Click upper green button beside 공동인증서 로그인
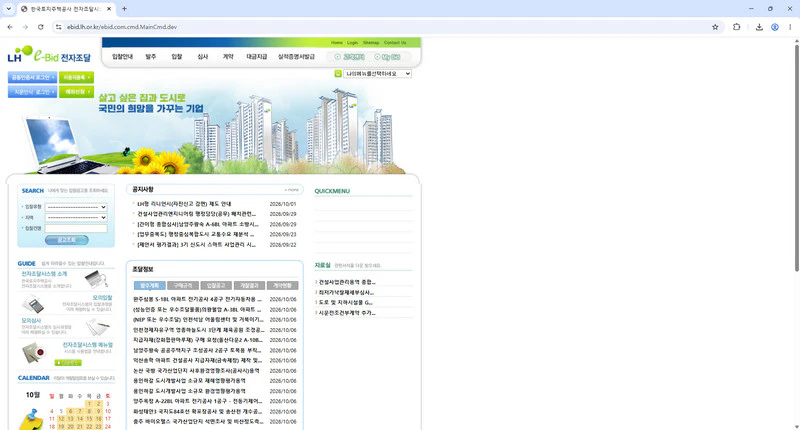Screen dimensions: 800x430 click(x=77, y=78)
